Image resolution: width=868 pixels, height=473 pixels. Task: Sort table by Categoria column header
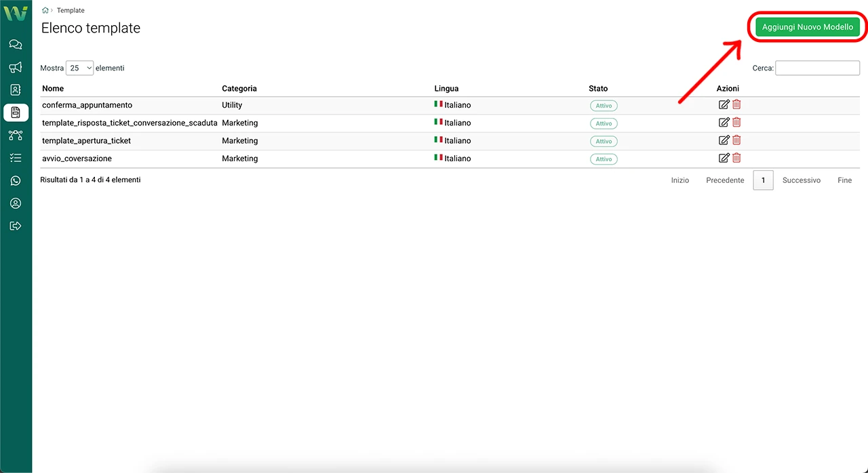coord(239,88)
